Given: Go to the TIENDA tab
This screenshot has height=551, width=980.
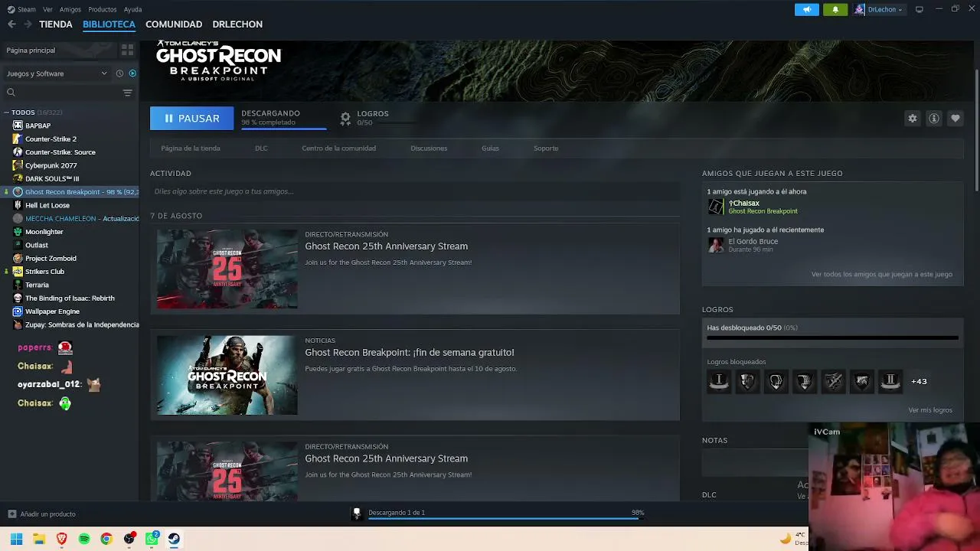Looking at the screenshot, I should (x=56, y=24).
